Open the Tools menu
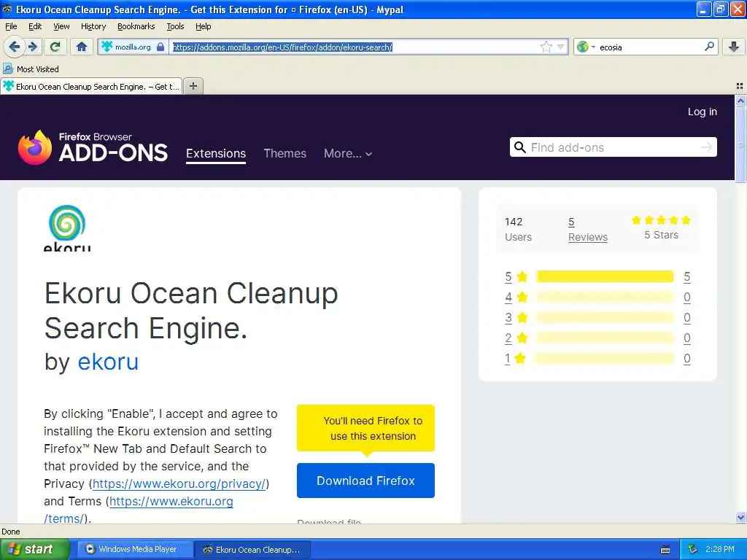This screenshot has width=747, height=560. point(175,26)
